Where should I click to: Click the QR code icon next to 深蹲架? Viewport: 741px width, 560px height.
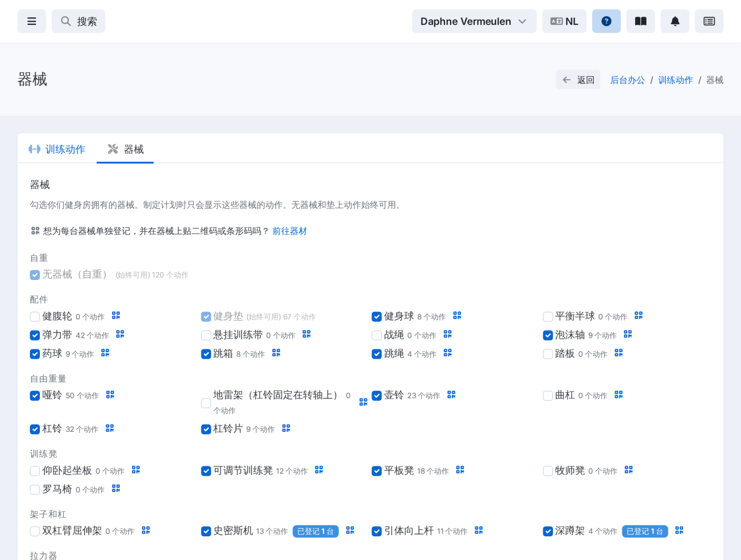(x=679, y=530)
